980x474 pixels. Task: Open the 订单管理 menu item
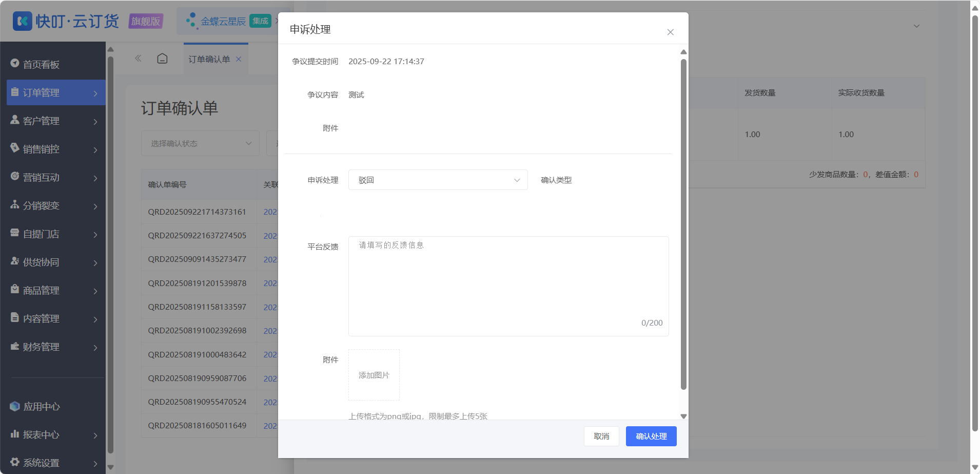click(x=56, y=92)
